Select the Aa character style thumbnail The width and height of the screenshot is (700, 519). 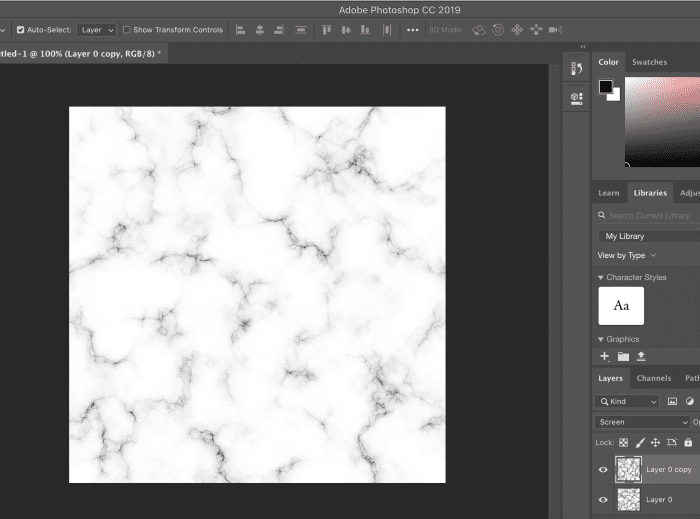click(x=621, y=306)
